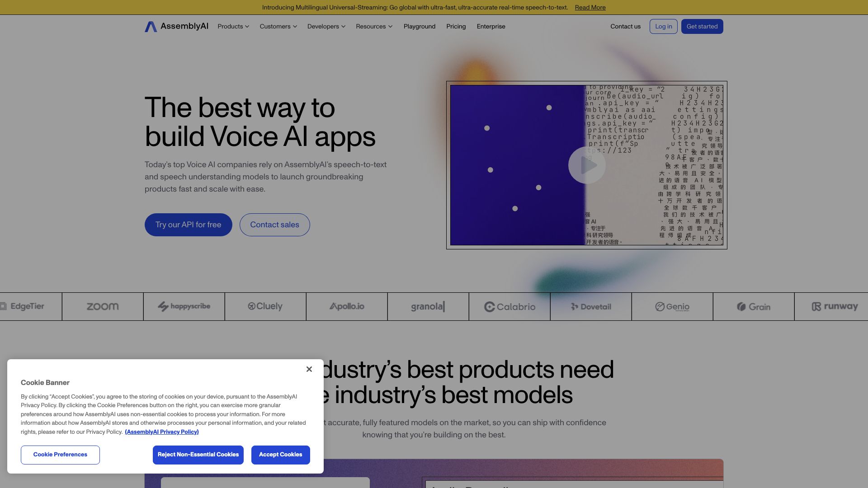
Task: Click Try our API for free
Action: [189, 225]
